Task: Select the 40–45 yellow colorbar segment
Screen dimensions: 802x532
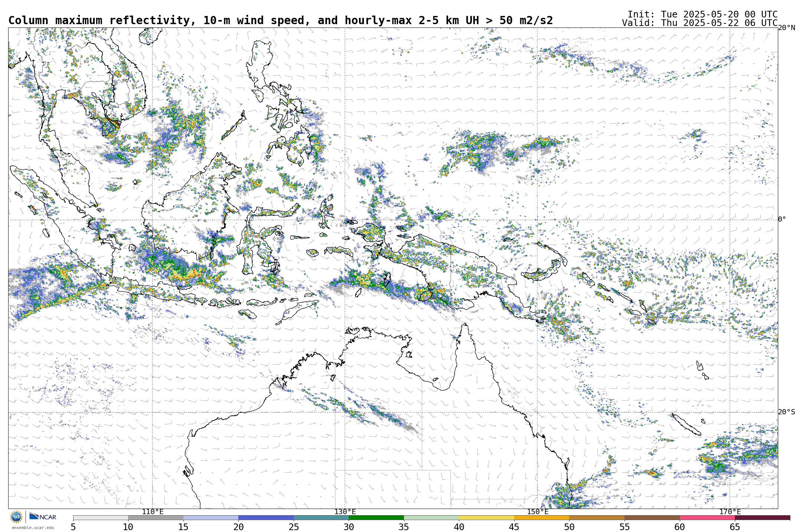Action: pos(486,518)
